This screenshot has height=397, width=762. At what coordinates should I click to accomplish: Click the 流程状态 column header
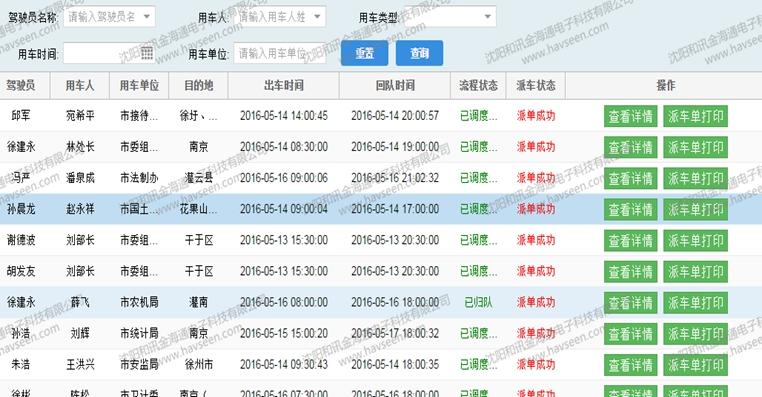click(x=479, y=86)
